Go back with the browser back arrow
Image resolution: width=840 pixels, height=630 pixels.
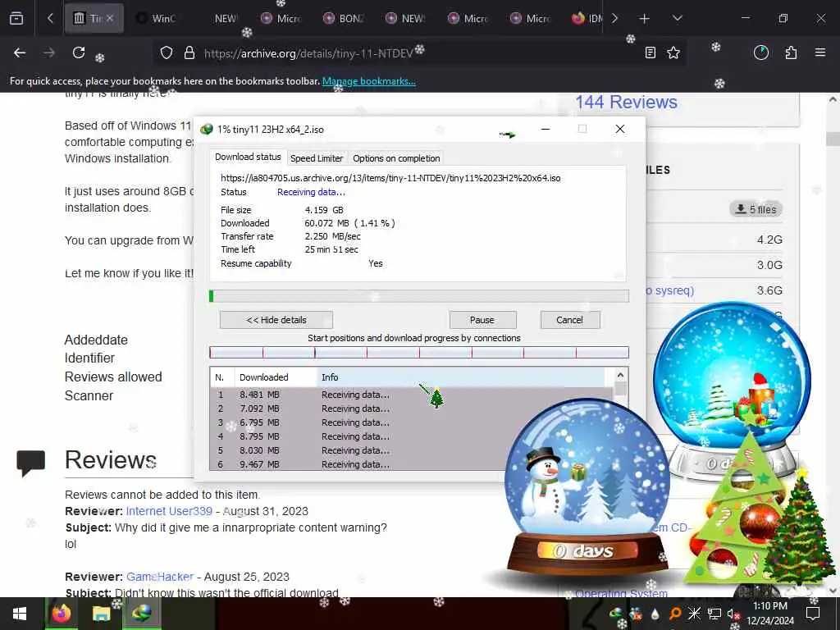point(20,52)
